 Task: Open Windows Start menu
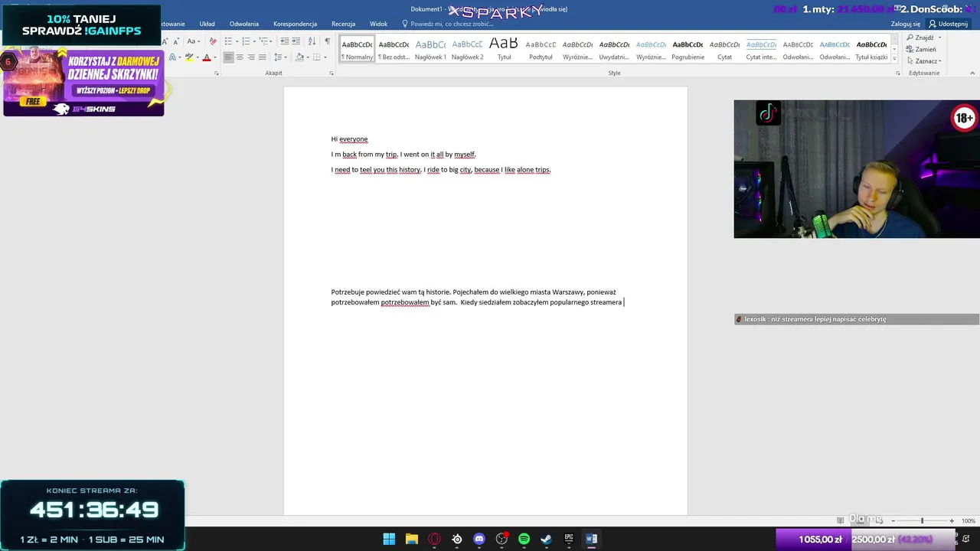tap(389, 539)
